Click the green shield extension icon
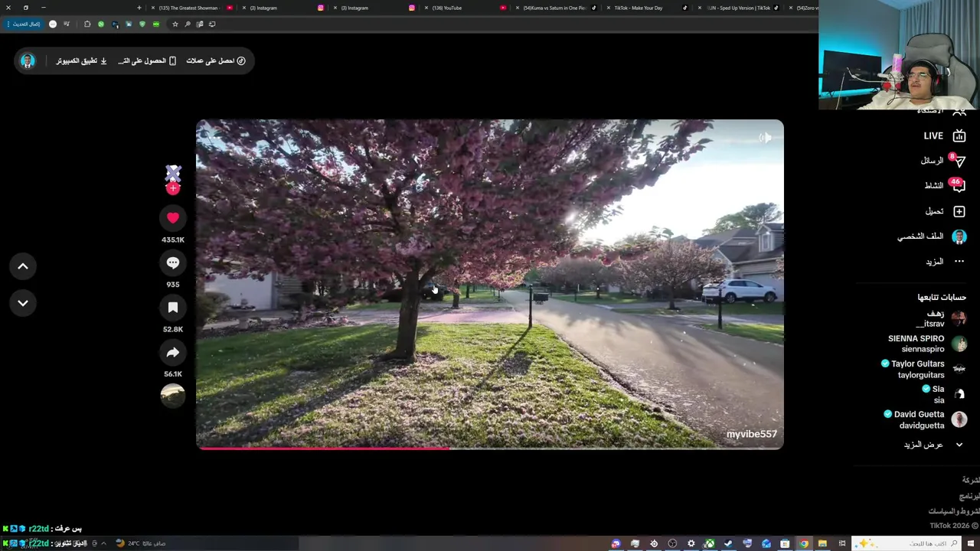The height and width of the screenshot is (551, 980). pyautogui.click(x=143, y=24)
